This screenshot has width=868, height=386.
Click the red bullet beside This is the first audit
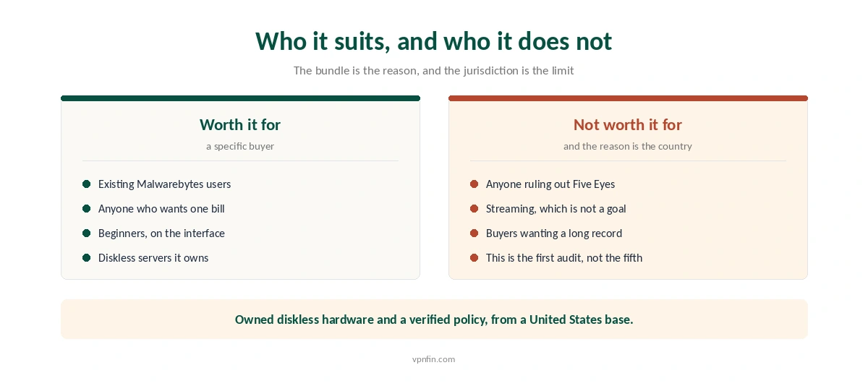475,258
